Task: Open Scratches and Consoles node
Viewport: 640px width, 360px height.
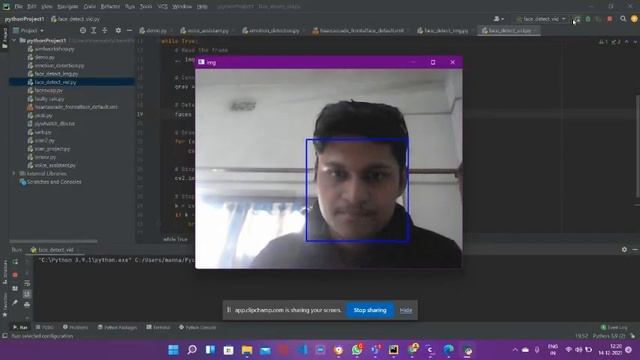Action: (50, 182)
